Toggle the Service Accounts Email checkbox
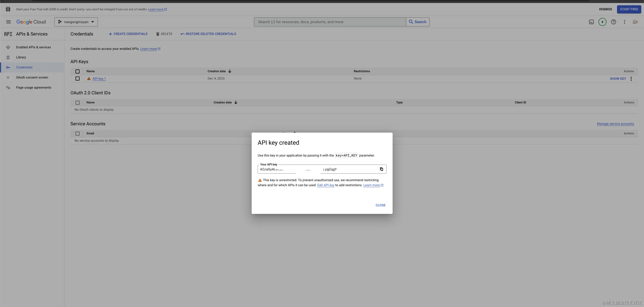Viewport: 644px width, 307px height. click(78, 134)
